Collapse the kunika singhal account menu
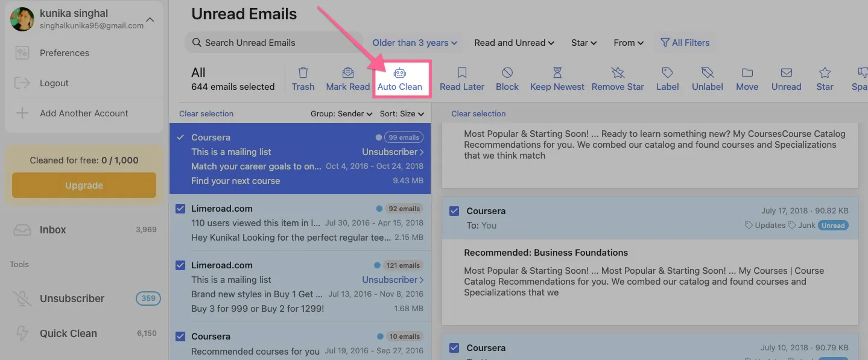The image size is (868, 360). click(x=150, y=20)
